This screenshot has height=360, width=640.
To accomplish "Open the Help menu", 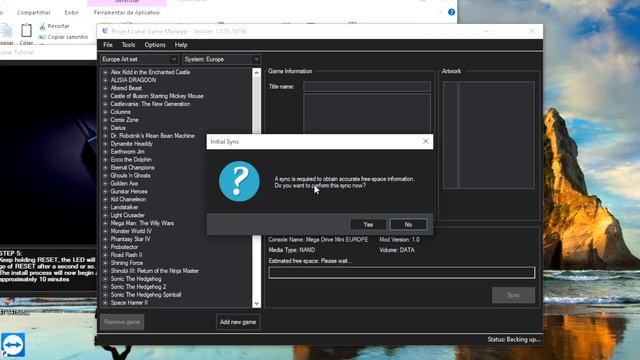I will [x=181, y=45].
